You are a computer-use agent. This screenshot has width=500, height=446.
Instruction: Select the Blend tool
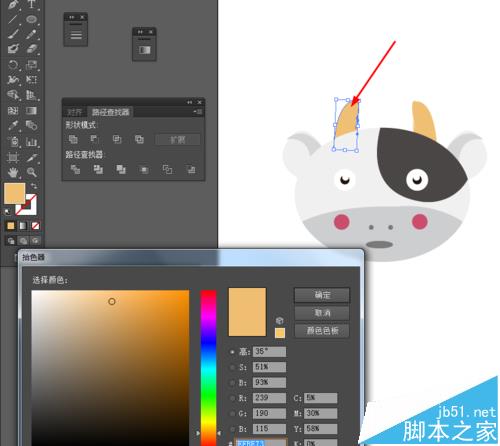click(31, 126)
